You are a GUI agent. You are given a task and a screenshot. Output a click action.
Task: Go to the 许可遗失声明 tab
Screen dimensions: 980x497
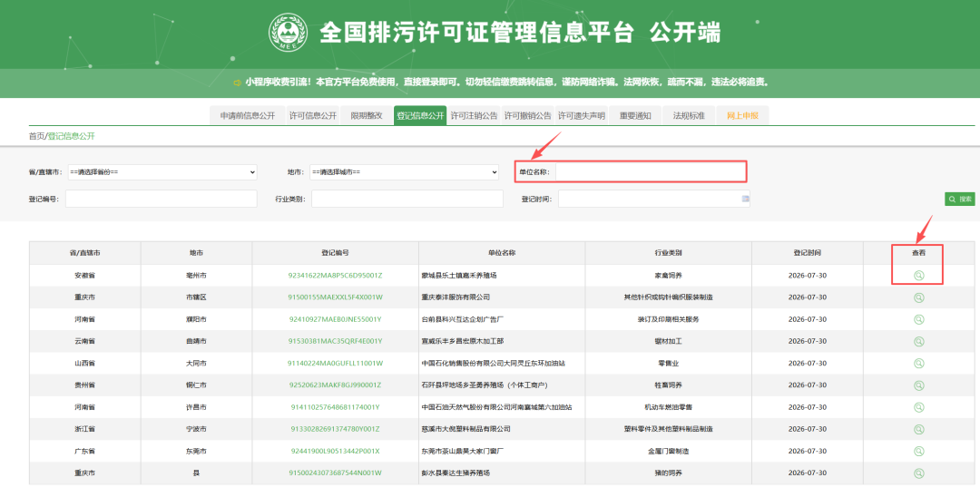pos(582,115)
